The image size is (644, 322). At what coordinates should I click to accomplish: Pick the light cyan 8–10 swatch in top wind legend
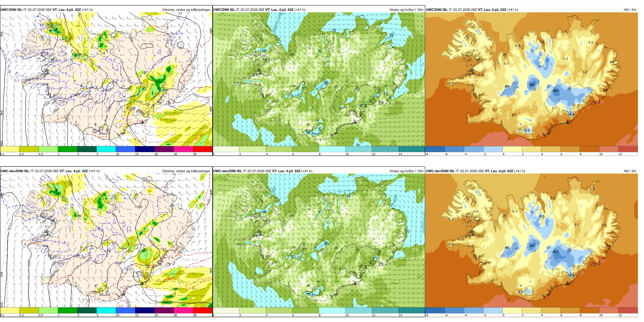pos(332,149)
